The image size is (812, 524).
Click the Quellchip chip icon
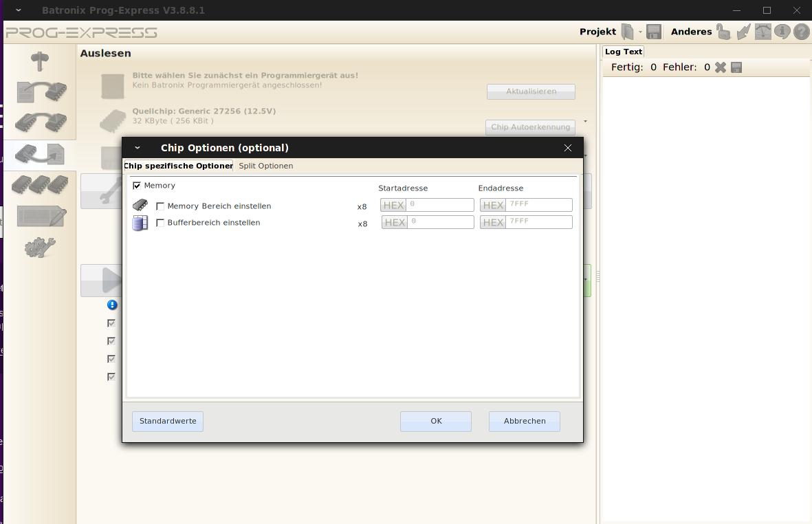[x=112, y=120]
